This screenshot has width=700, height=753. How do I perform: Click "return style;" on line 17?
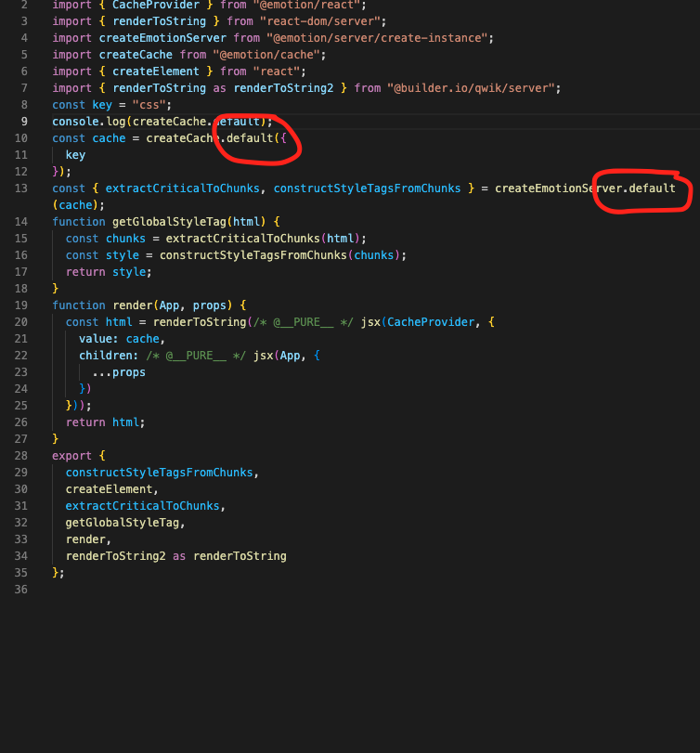coord(109,272)
